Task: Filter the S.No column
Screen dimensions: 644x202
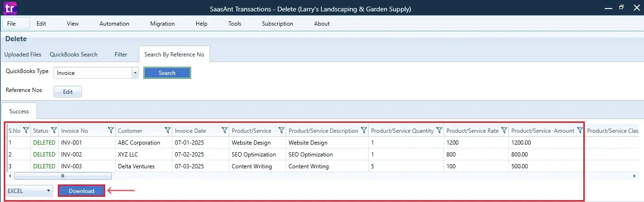Action: (26, 130)
